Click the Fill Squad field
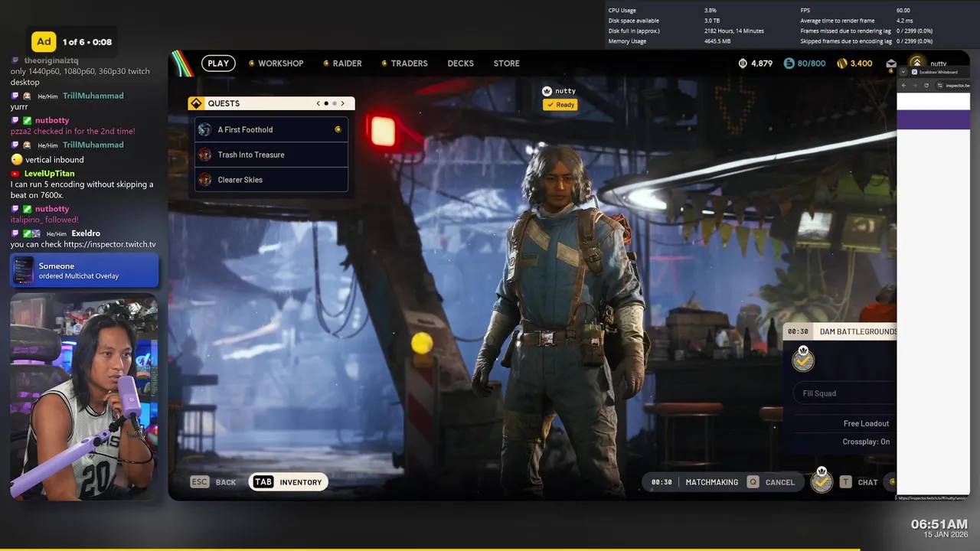This screenshot has height=551, width=980. pos(844,393)
